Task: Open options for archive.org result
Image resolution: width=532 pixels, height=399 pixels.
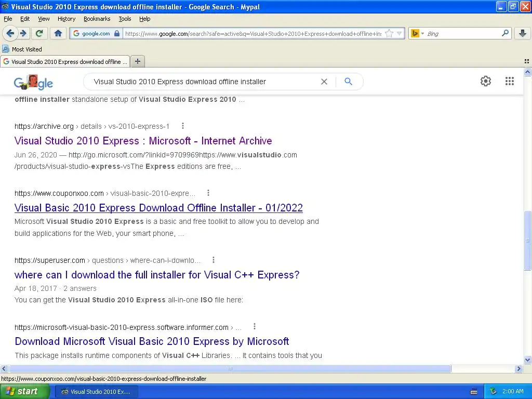Action: click(x=183, y=126)
